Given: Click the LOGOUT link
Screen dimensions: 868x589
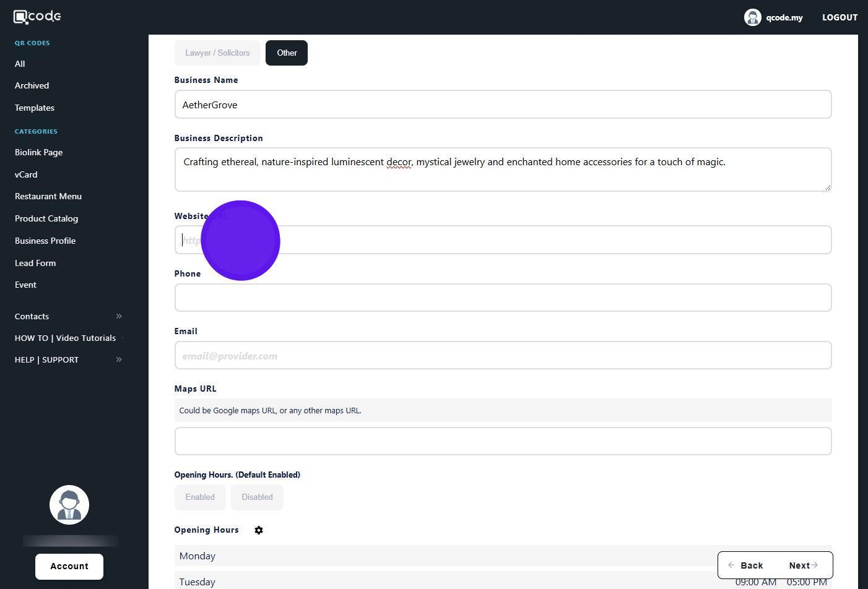Looking at the screenshot, I should coord(840,17).
